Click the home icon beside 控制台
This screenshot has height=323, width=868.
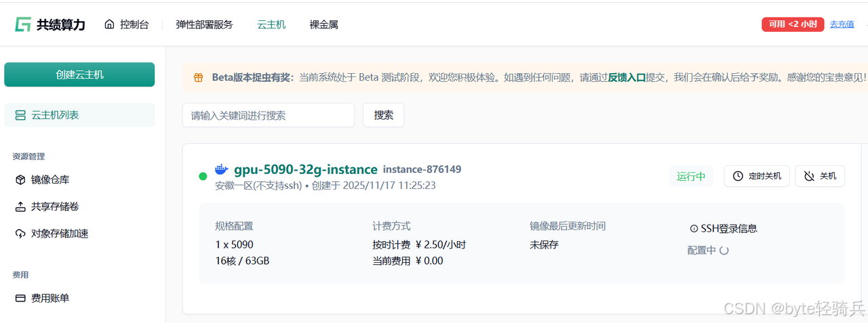point(110,24)
